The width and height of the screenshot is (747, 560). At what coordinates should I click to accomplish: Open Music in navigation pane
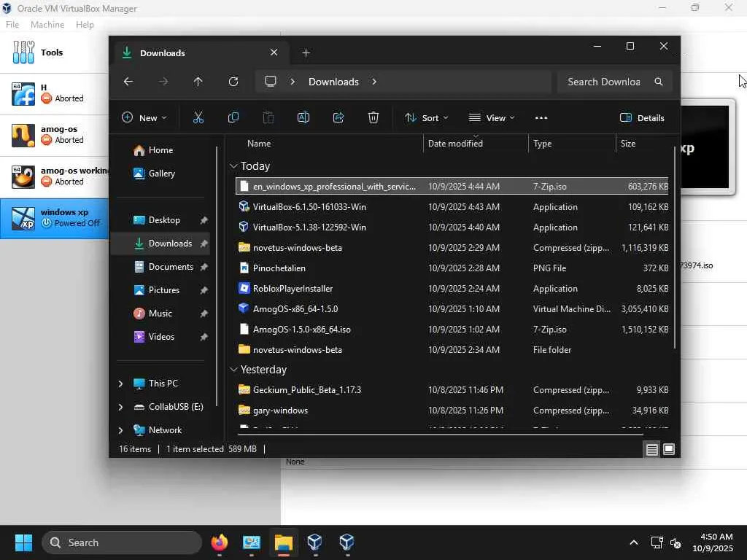pyautogui.click(x=160, y=314)
